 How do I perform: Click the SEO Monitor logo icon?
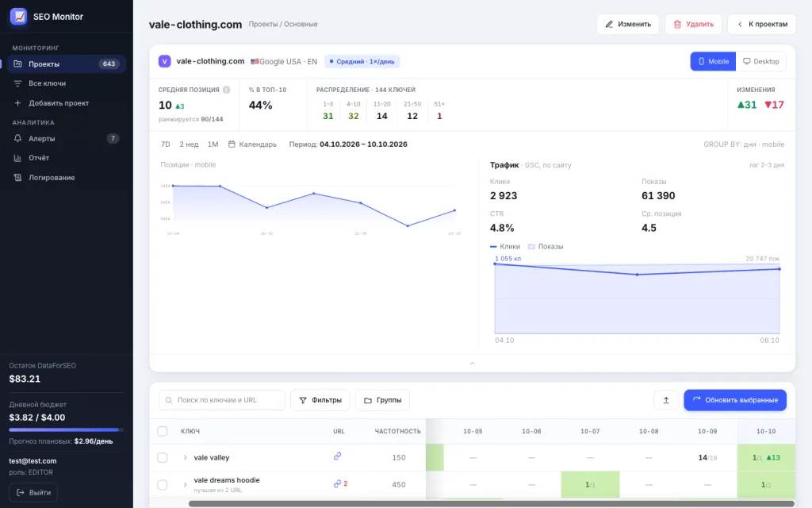click(x=19, y=17)
